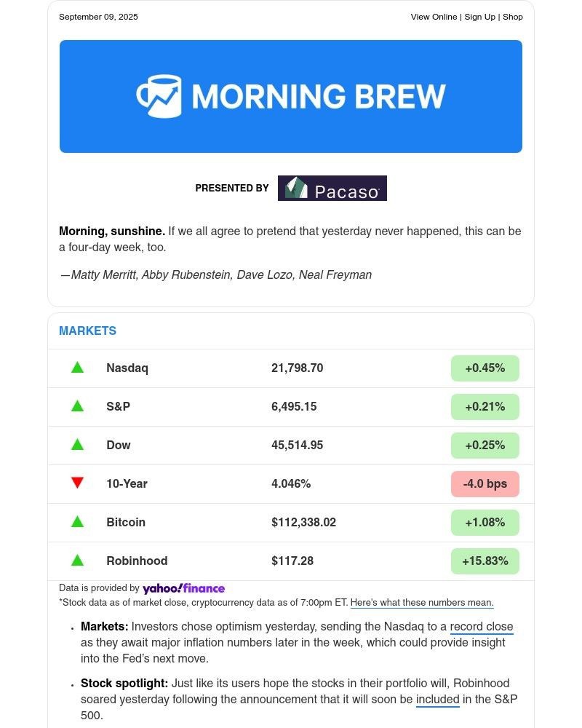Viewport: 582px width, 728px height.
Task: Click the green up arrow beside Nasdaq
Action: [x=78, y=368]
